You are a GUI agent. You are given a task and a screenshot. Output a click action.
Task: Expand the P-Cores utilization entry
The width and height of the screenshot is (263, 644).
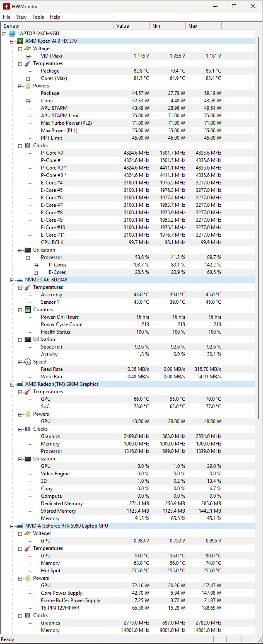pyautogui.click(x=36, y=265)
